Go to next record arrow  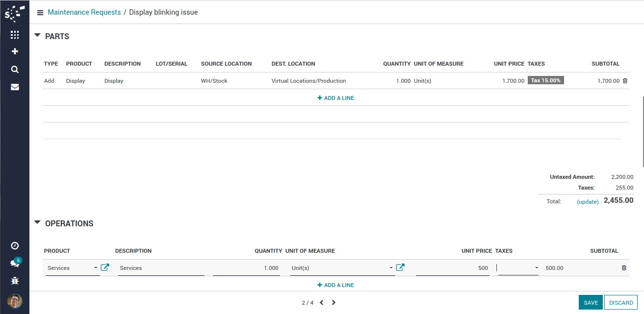tap(334, 303)
